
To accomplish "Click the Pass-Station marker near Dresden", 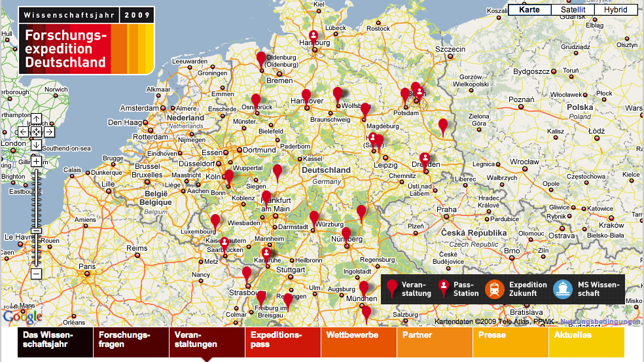I will (x=425, y=158).
